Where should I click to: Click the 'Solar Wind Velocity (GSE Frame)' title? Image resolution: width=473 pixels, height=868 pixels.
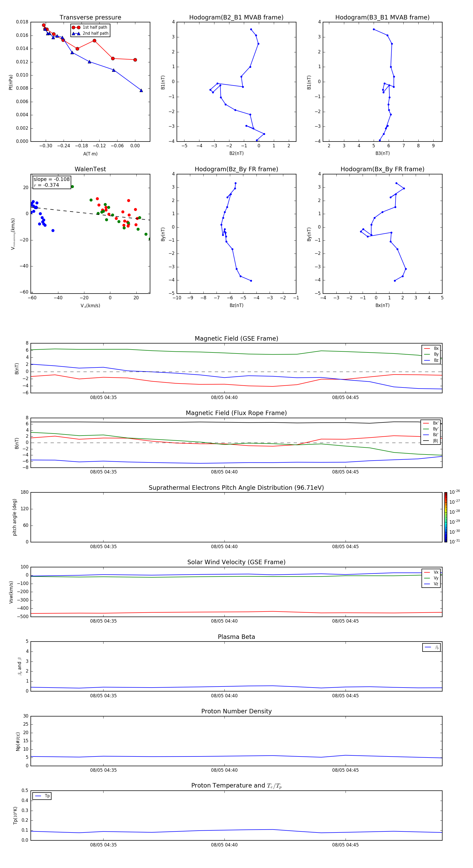pyautogui.click(x=236, y=562)
